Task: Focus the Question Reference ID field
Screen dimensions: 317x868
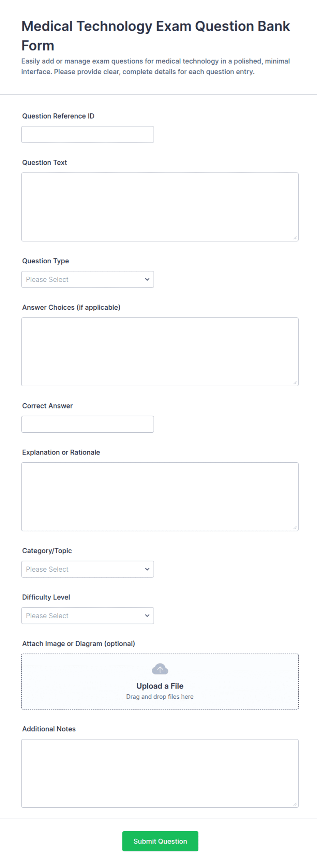Action: (88, 135)
